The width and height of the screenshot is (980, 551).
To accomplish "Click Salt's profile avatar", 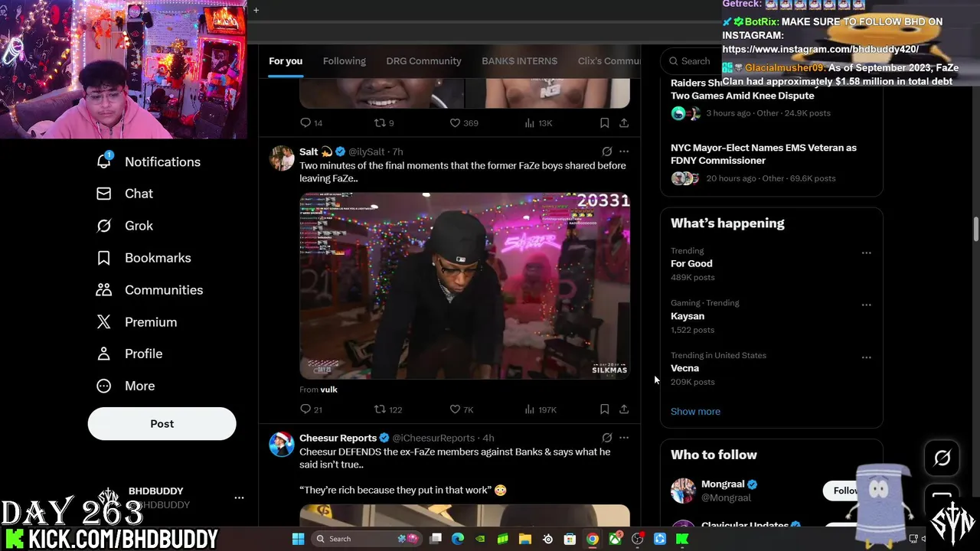I will 282,158.
